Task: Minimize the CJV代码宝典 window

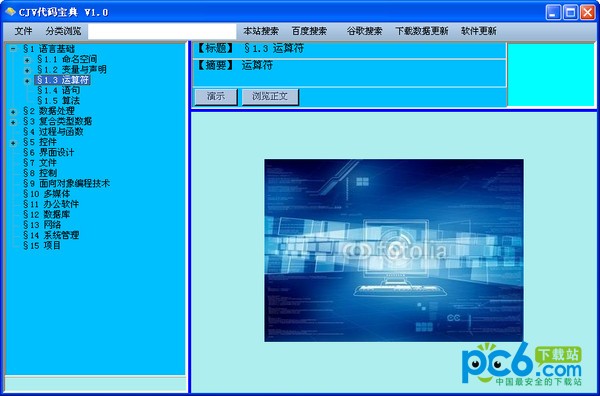Action: [x=553, y=12]
